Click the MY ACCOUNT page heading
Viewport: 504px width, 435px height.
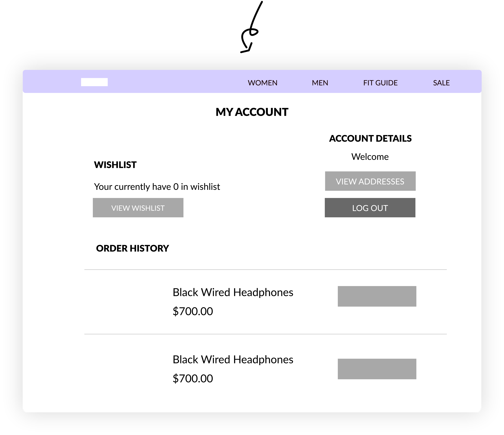(x=252, y=112)
